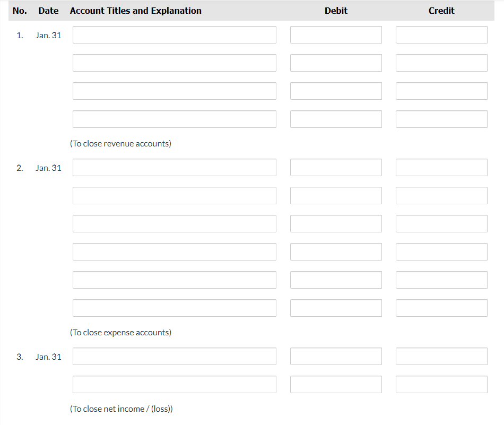This screenshot has height=425, width=504.
Task: Select second credit field in entry 1
Action: [x=441, y=63]
